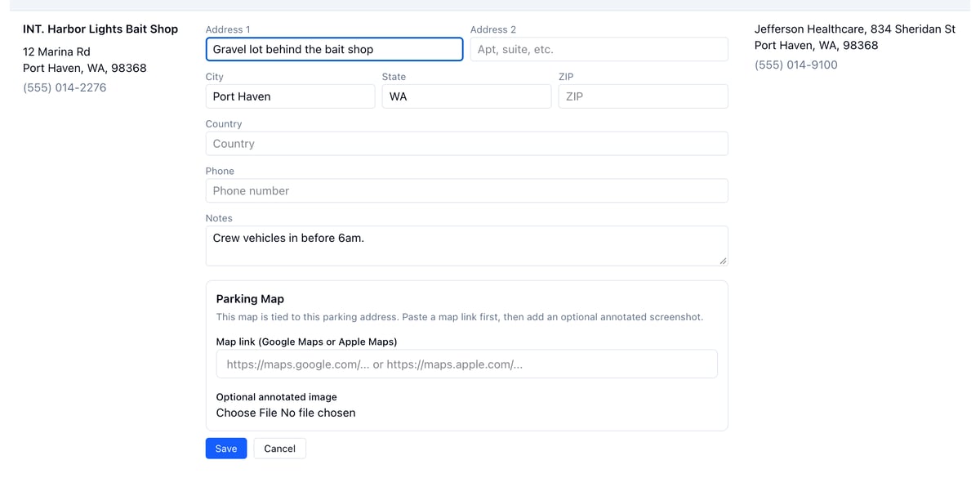This screenshot has height=478, width=980.
Task: Click the Map link (Google Maps or Apple Maps) label
Action: tap(307, 342)
